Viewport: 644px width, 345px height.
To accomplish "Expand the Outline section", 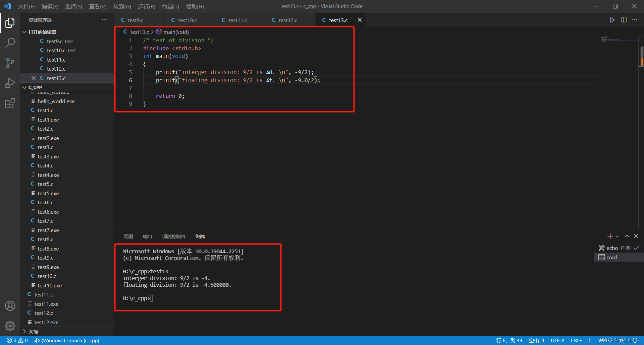I will (67, 332).
